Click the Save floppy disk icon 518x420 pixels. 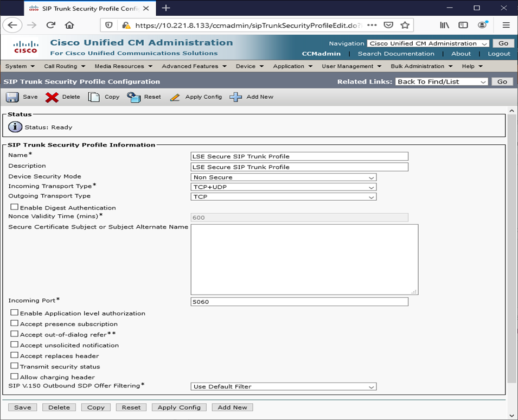click(x=12, y=97)
